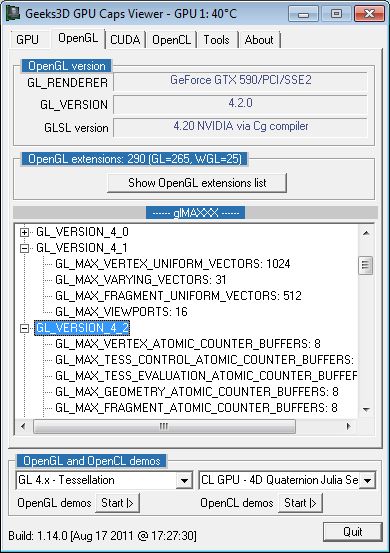
Task: Select GL_MAX_VIEWPORTS: 16 row
Action: coord(121,312)
